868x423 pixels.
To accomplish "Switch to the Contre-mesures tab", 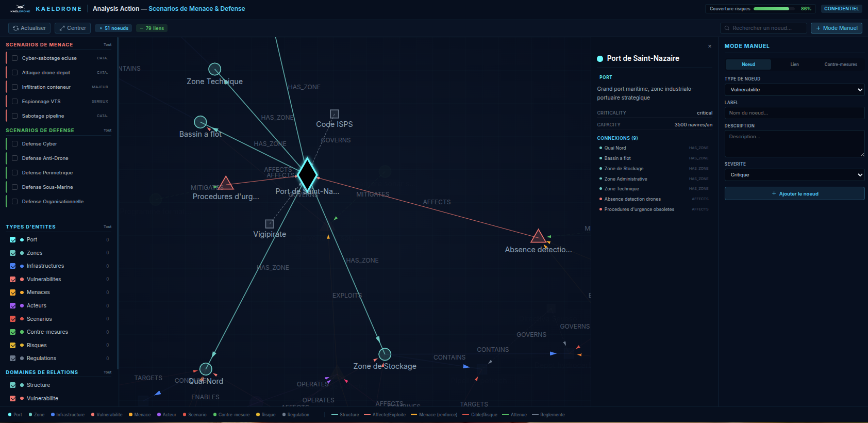I will tap(841, 64).
